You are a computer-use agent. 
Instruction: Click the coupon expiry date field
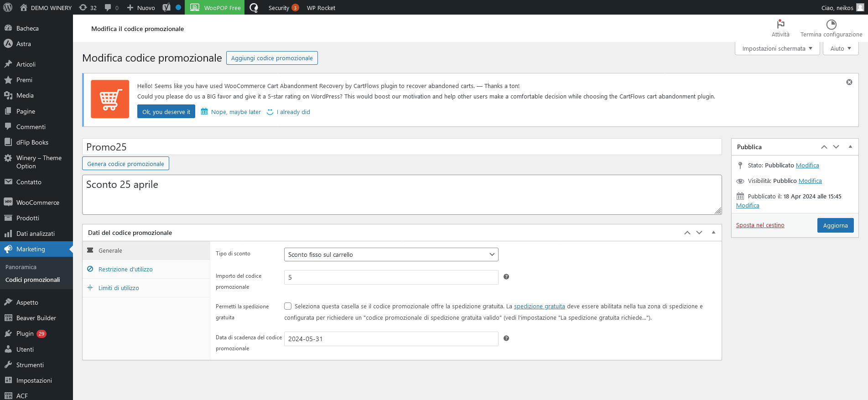[391, 339]
